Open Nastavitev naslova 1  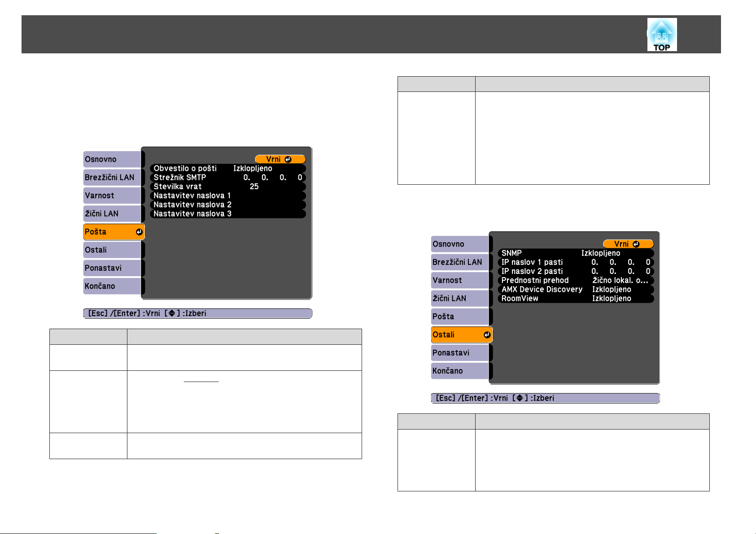(x=228, y=195)
